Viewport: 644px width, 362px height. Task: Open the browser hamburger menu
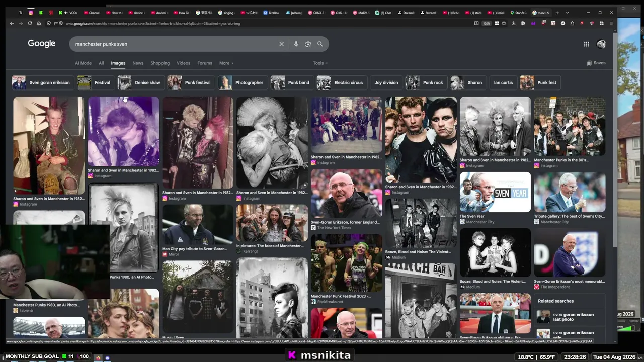pyautogui.click(x=611, y=23)
